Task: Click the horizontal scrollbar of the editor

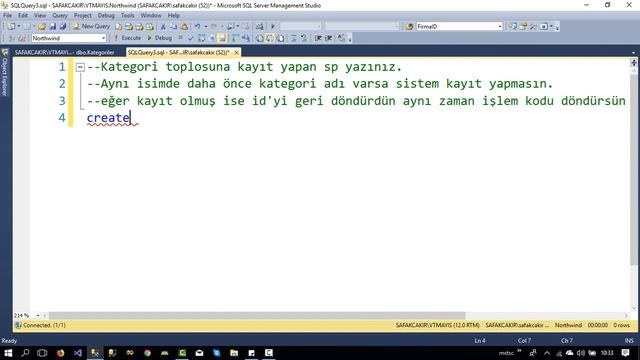Action: (257, 316)
